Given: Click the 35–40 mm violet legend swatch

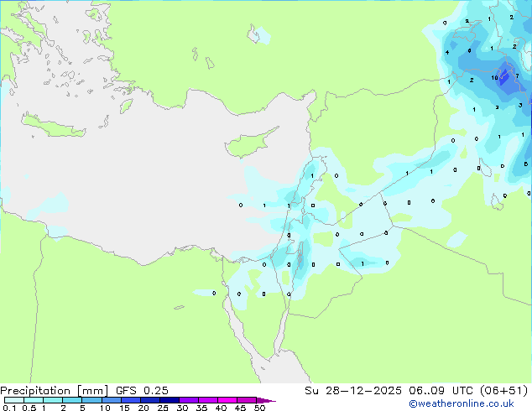Looking at the screenshot, I should pos(208,400).
